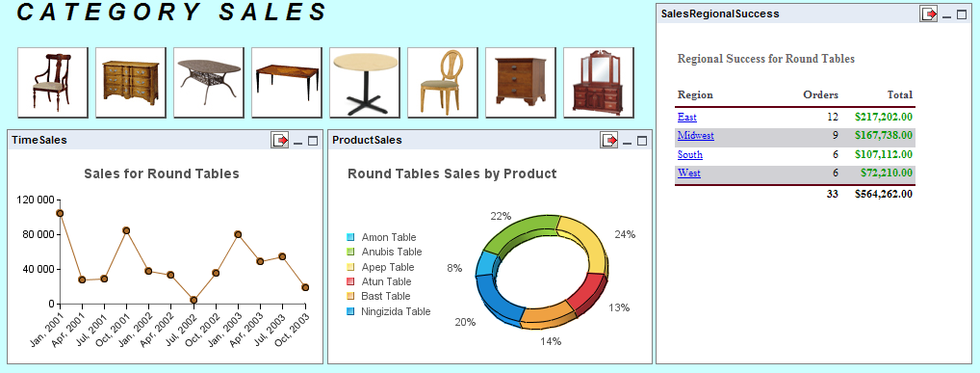Click the export icon in ProductSales panel
Screen dimensions: 980x373
coord(608,140)
